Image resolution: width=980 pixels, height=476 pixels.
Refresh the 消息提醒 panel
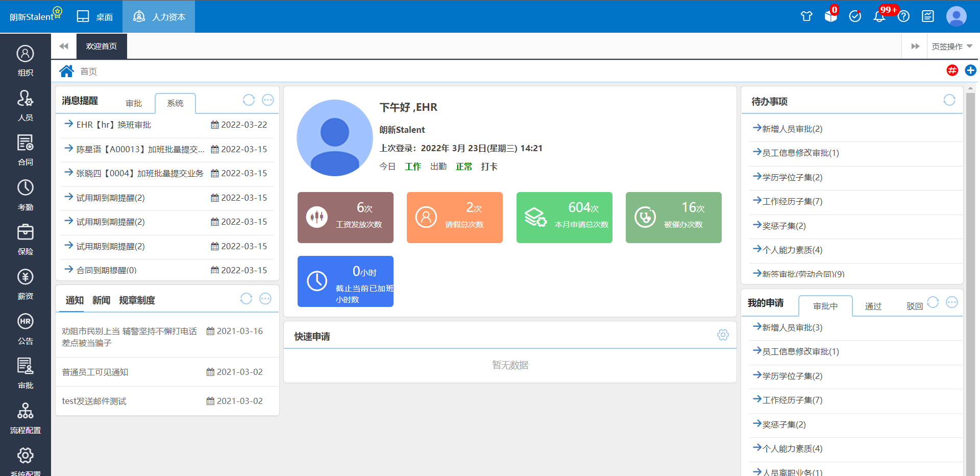pyautogui.click(x=249, y=100)
